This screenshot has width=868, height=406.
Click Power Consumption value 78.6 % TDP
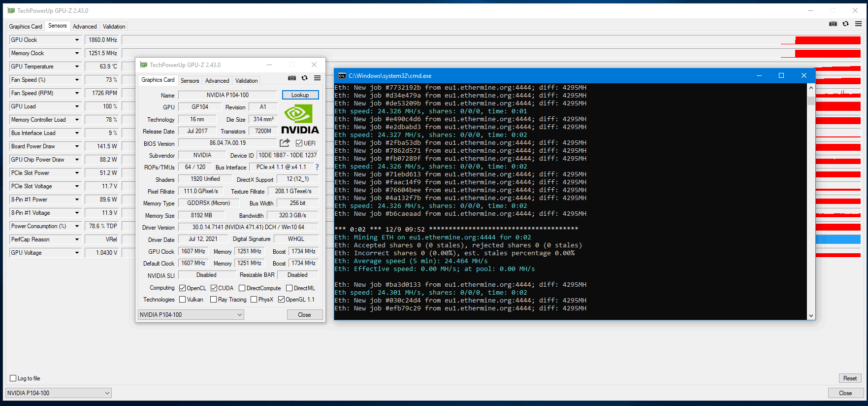(102, 226)
